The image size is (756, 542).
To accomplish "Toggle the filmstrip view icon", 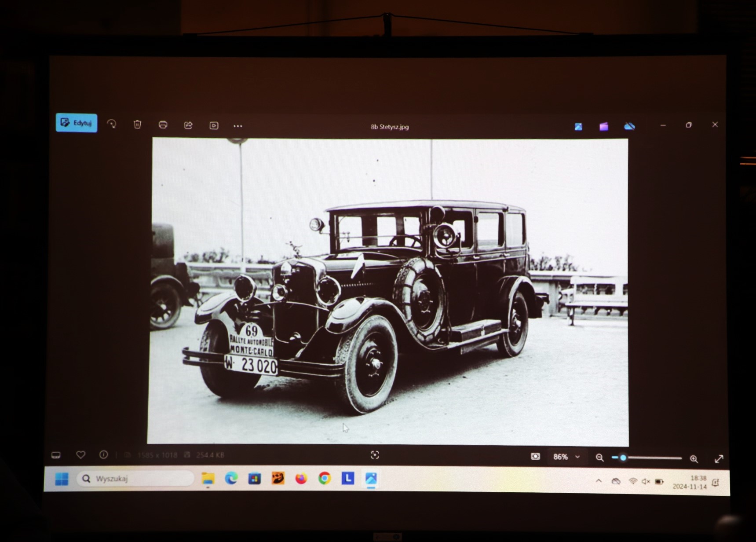I will point(56,455).
